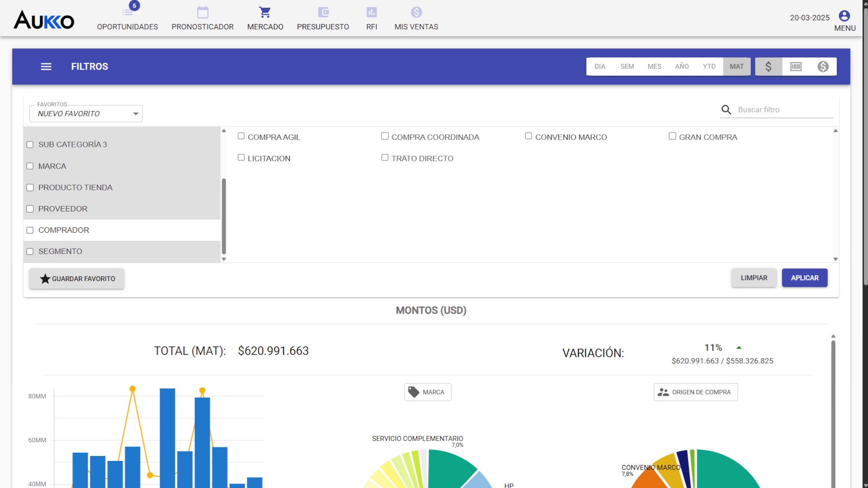This screenshot has height=488, width=868.
Task: Open the RFI chart icon
Action: (372, 13)
